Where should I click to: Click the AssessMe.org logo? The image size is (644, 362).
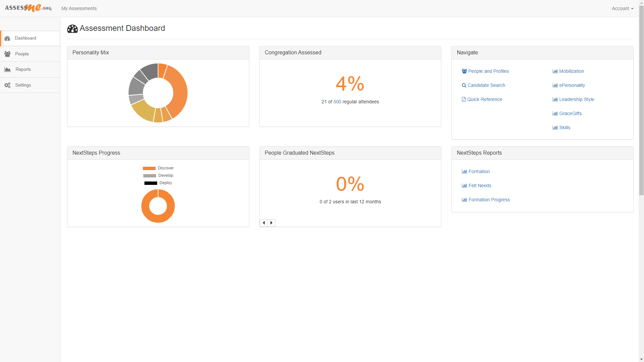[x=28, y=8]
